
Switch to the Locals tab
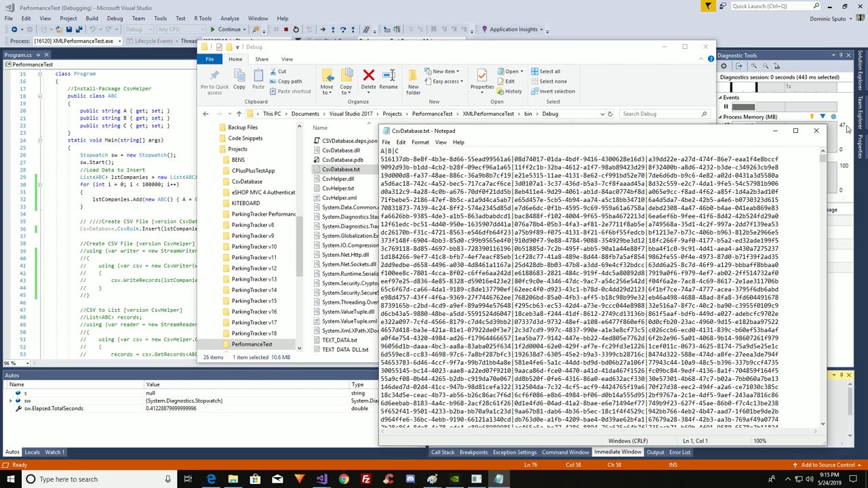click(x=32, y=452)
